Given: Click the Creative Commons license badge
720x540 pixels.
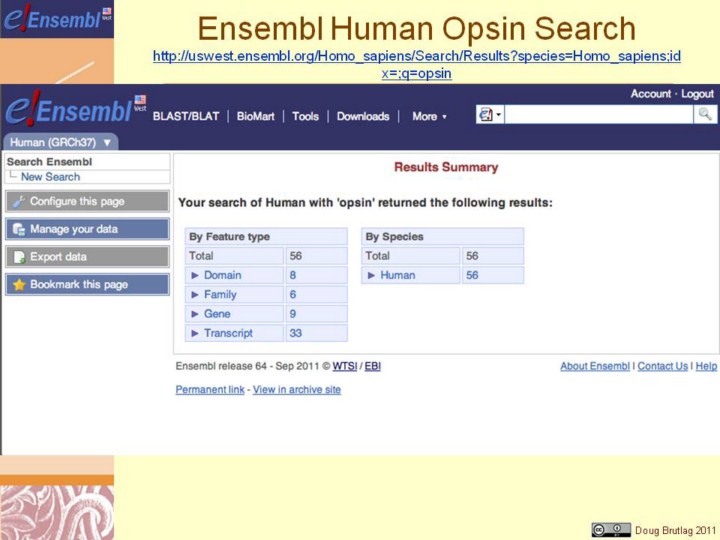Looking at the screenshot, I should point(611,529).
